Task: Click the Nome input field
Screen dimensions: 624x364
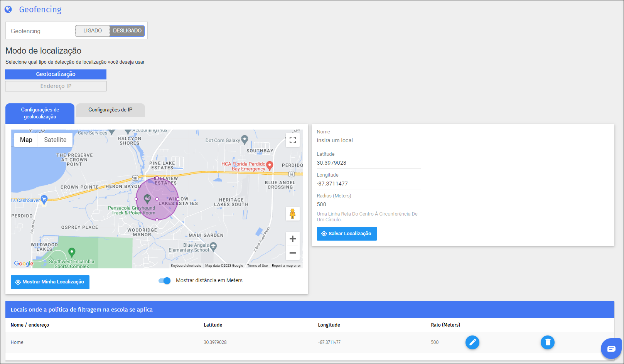Action: tap(348, 141)
